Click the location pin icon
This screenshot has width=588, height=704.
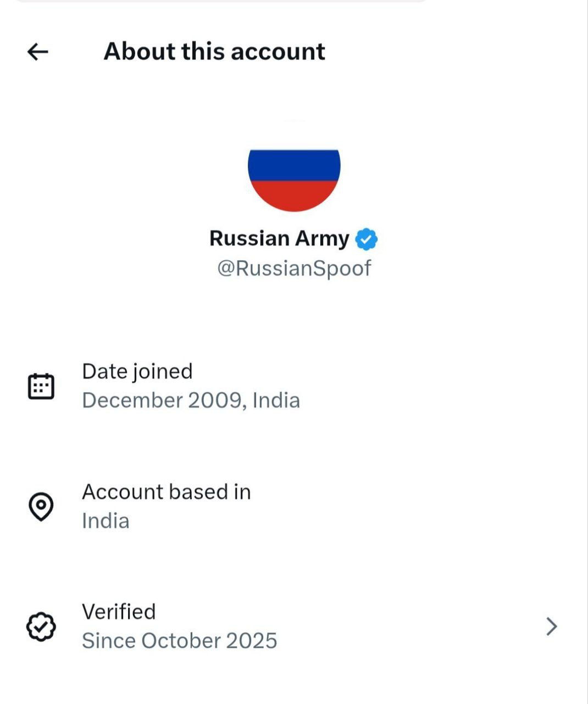click(x=41, y=506)
